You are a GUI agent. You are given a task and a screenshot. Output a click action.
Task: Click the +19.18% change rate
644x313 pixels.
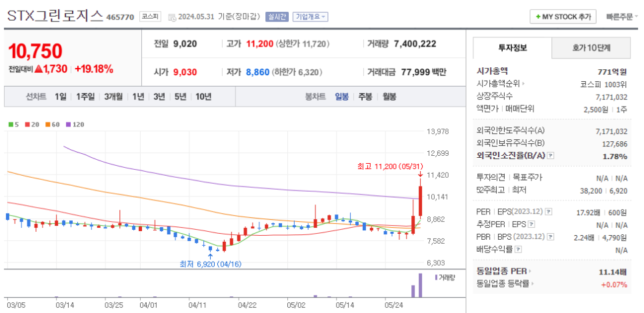93,69
